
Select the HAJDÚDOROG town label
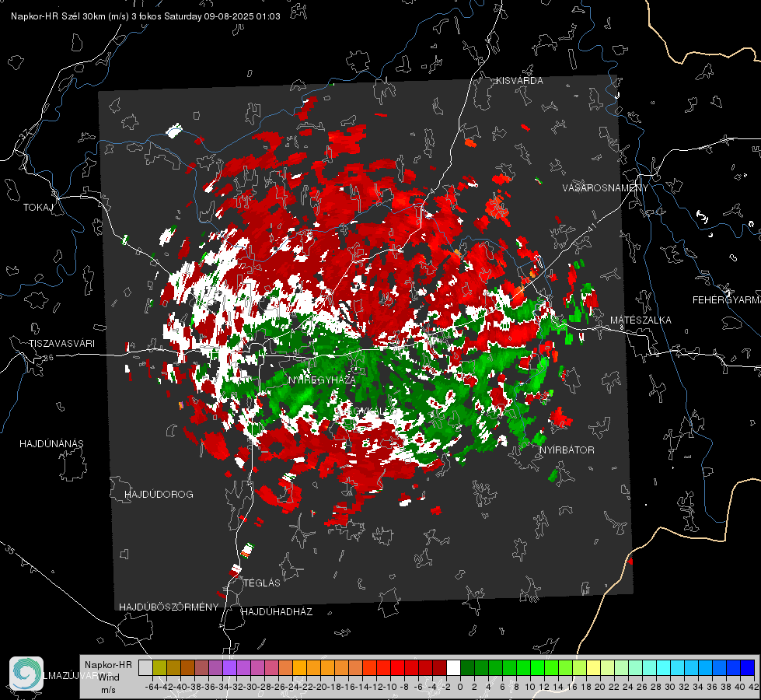[159, 495]
